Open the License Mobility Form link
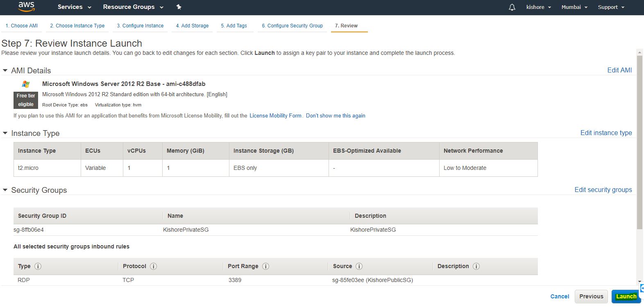The image size is (644, 307). click(x=275, y=116)
